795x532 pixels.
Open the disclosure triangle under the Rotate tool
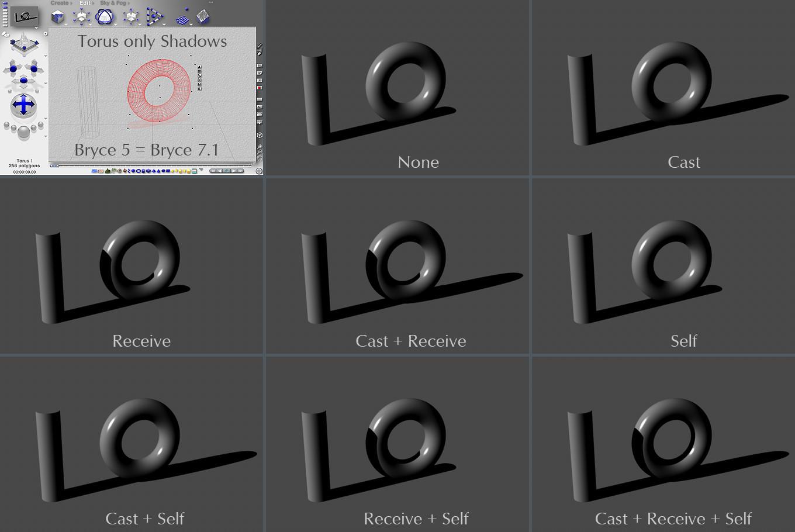tap(115, 25)
